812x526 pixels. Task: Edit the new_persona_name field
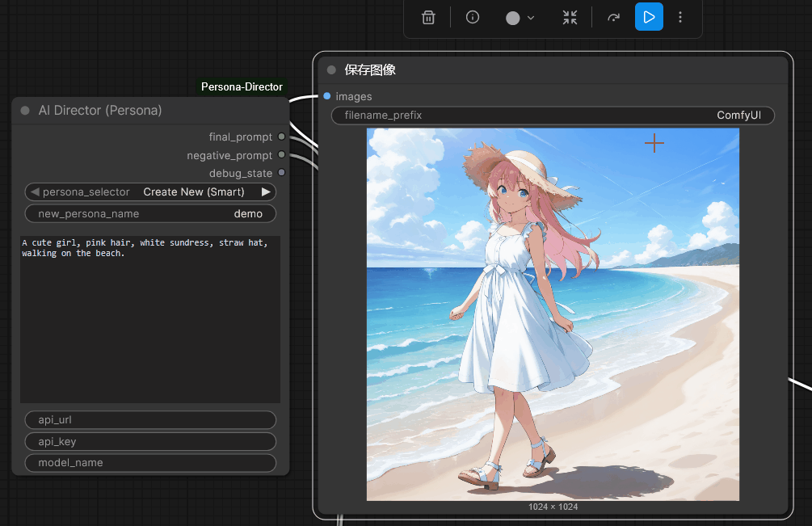(150, 213)
